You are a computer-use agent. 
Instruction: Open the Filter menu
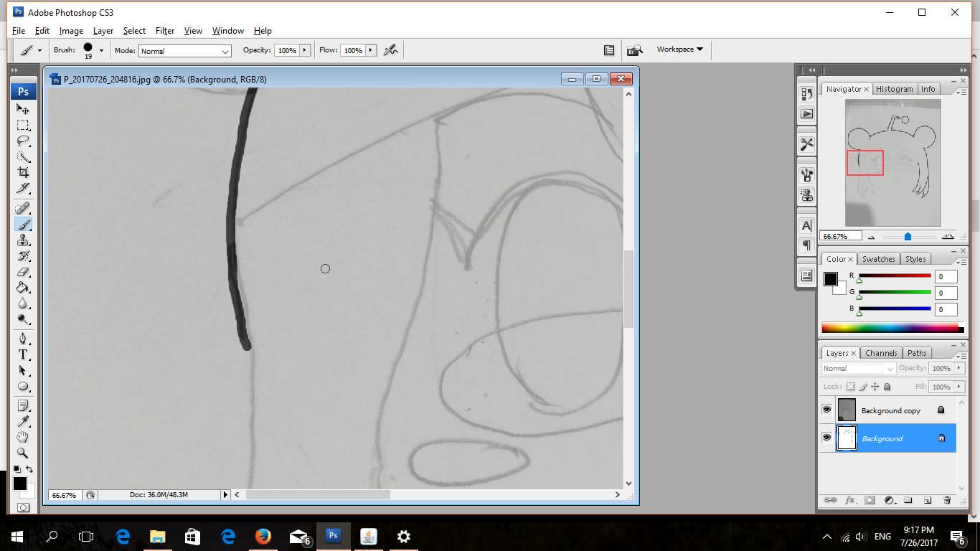click(165, 31)
